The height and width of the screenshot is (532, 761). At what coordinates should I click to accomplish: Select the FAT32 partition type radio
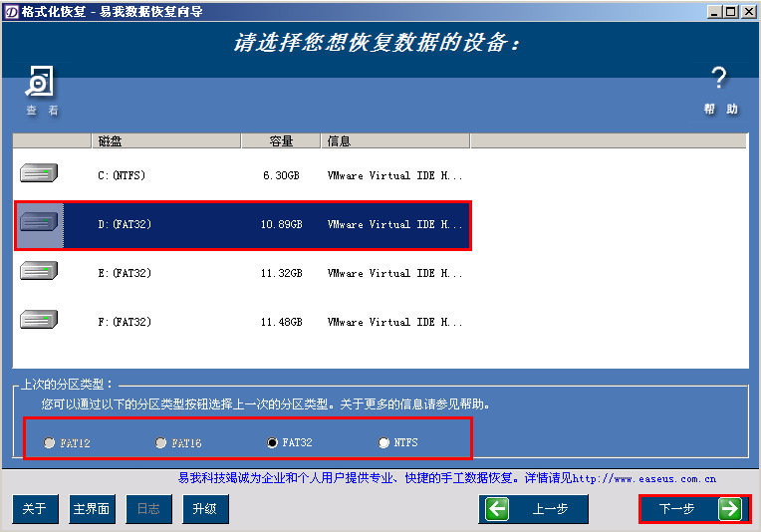272,442
